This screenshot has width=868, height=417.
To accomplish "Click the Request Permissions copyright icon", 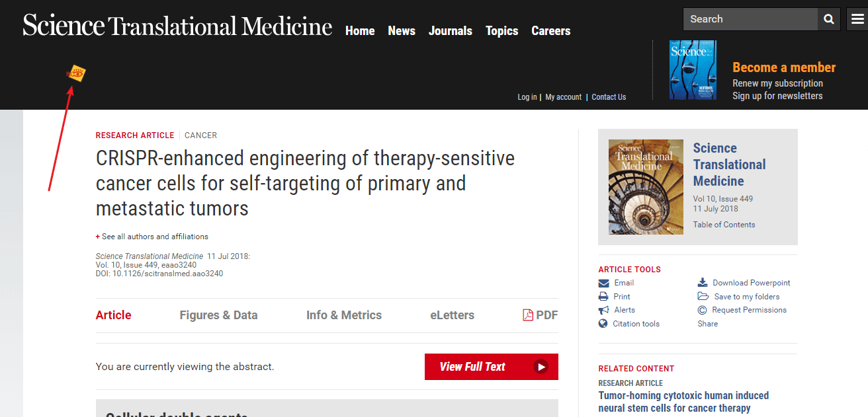I will (703, 310).
